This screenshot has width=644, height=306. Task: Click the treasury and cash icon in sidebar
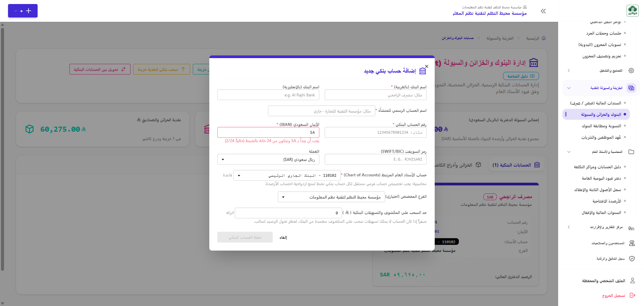[631, 88]
